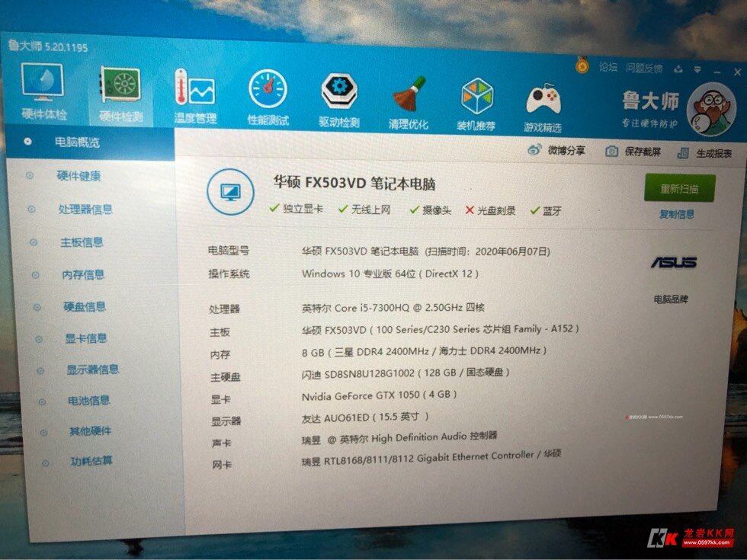The image size is (747, 560).
Task: Click the medal icon near 论坛
Action: click(582, 66)
